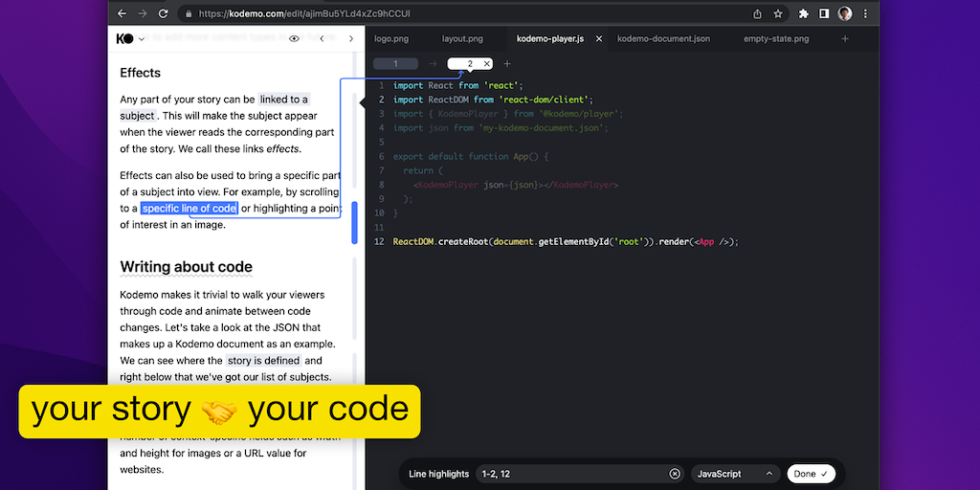Clear the line highlights field
Screen dimensions: 980x490
pos(675,474)
